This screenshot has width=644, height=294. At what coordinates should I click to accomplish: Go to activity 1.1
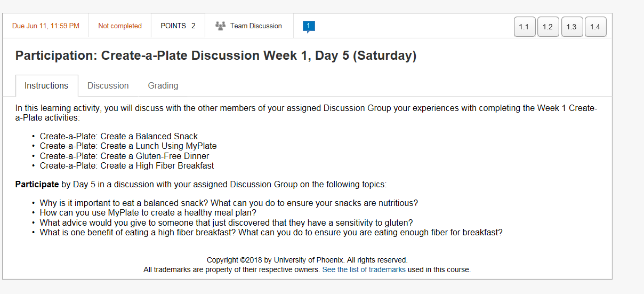click(524, 27)
